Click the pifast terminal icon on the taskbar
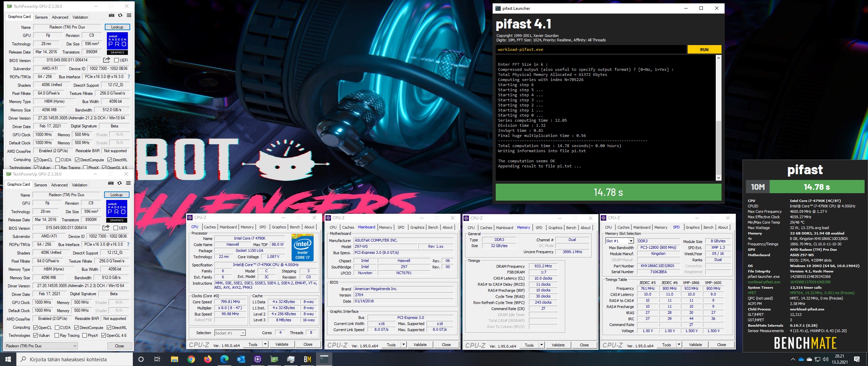 click(x=324, y=359)
